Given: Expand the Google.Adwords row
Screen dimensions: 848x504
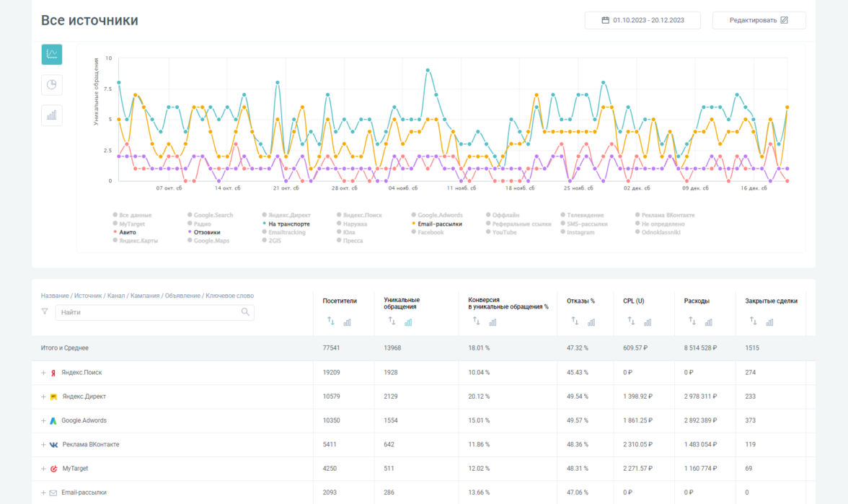Looking at the screenshot, I should pyautogui.click(x=43, y=420).
